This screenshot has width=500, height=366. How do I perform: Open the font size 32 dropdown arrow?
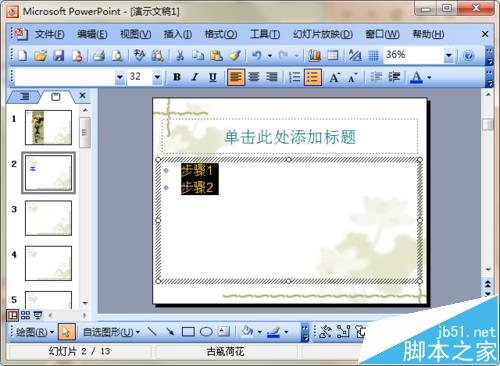[x=157, y=77]
